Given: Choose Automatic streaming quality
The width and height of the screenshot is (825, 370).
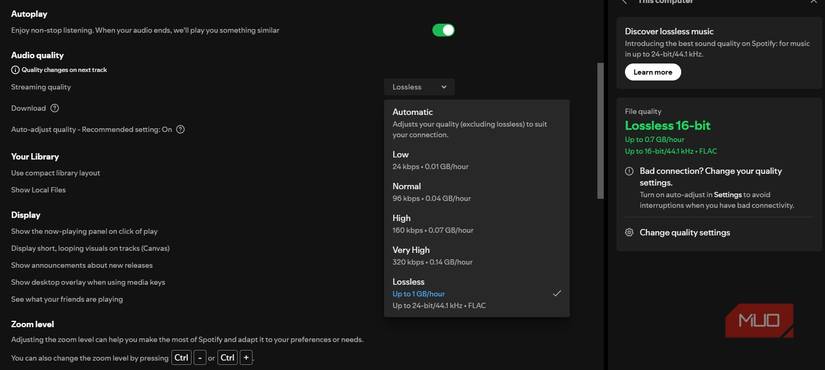Looking at the screenshot, I should (477, 123).
